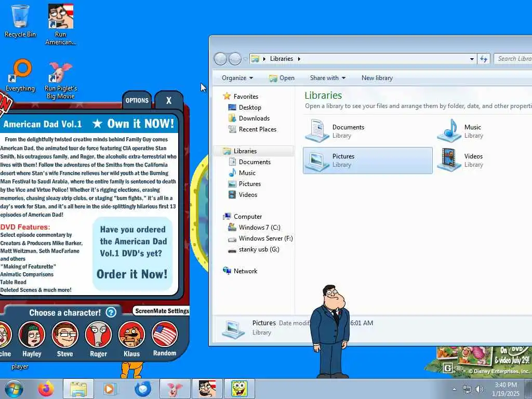Click the SpongeBob taskbar button
The height and width of the screenshot is (399, 532).
click(x=239, y=389)
